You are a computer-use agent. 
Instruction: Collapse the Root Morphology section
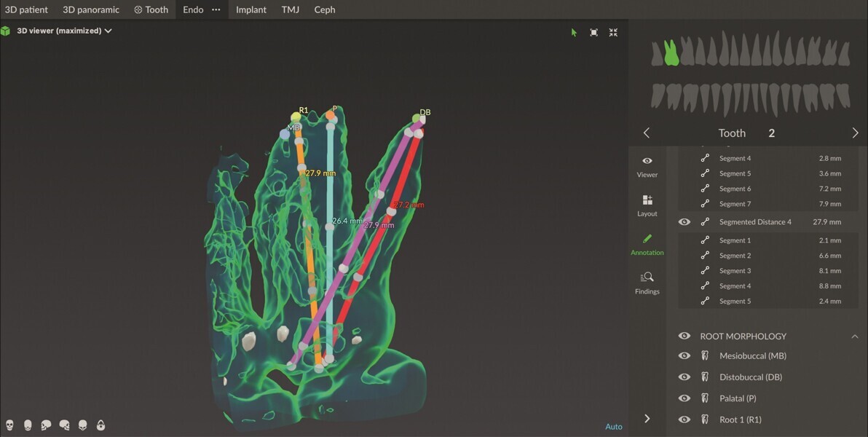(854, 336)
